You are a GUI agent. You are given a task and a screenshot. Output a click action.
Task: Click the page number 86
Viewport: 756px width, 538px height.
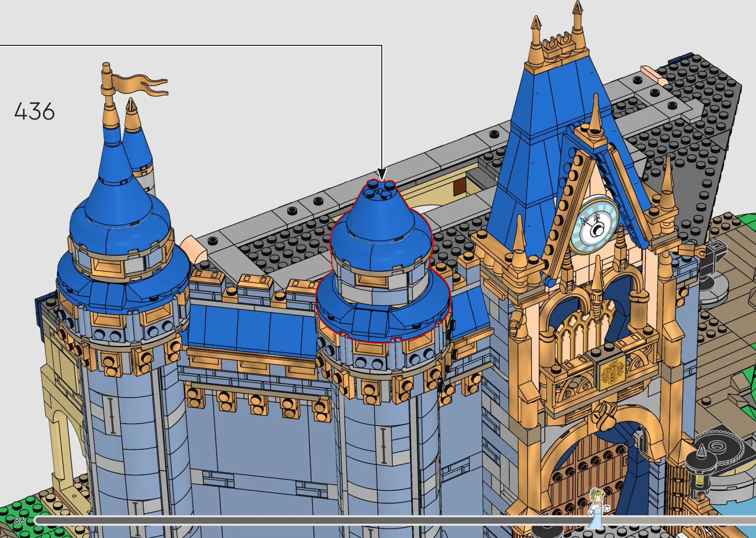[19, 521]
